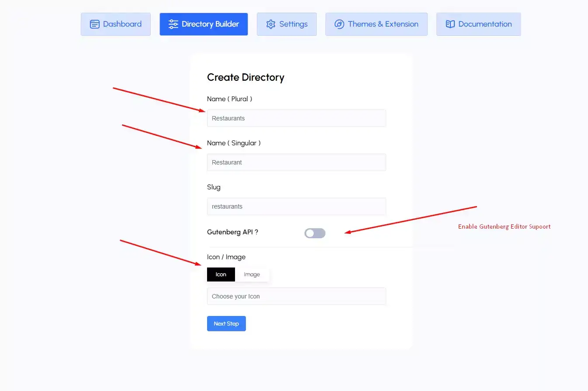This screenshot has height=391, width=588.
Task: Enable the Gutenberg API toggle
Action: coord(315,233)
